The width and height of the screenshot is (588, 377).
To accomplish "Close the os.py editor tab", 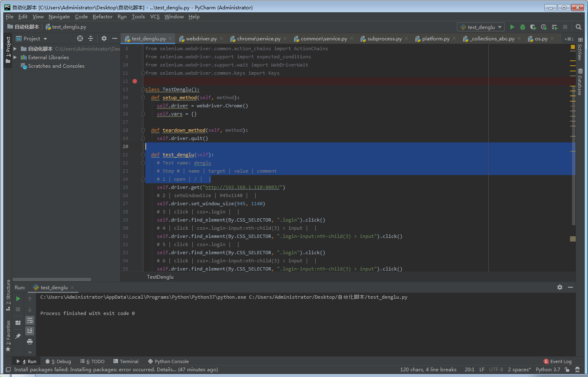I will (552, 38).
